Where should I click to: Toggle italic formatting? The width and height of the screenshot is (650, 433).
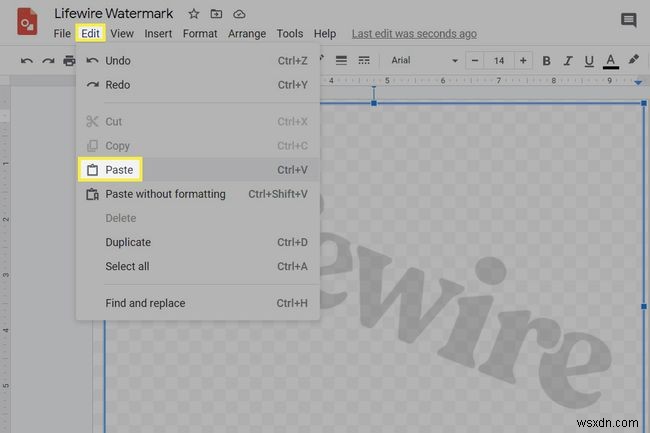click(568, 61)
